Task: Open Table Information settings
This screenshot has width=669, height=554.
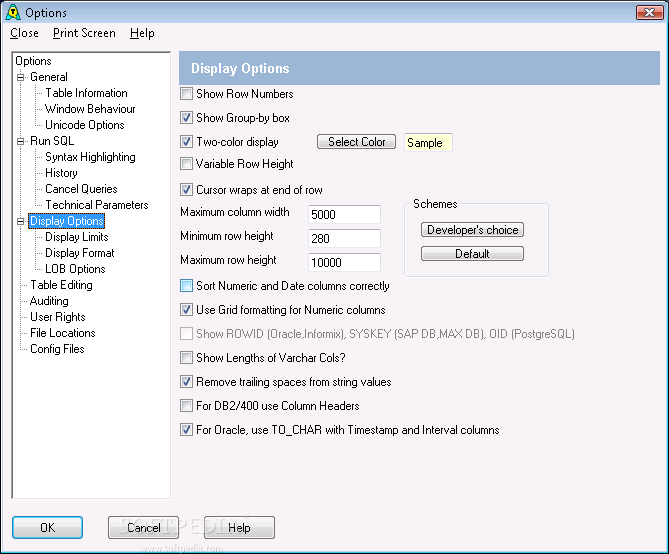Action: (x=86, y=93)
